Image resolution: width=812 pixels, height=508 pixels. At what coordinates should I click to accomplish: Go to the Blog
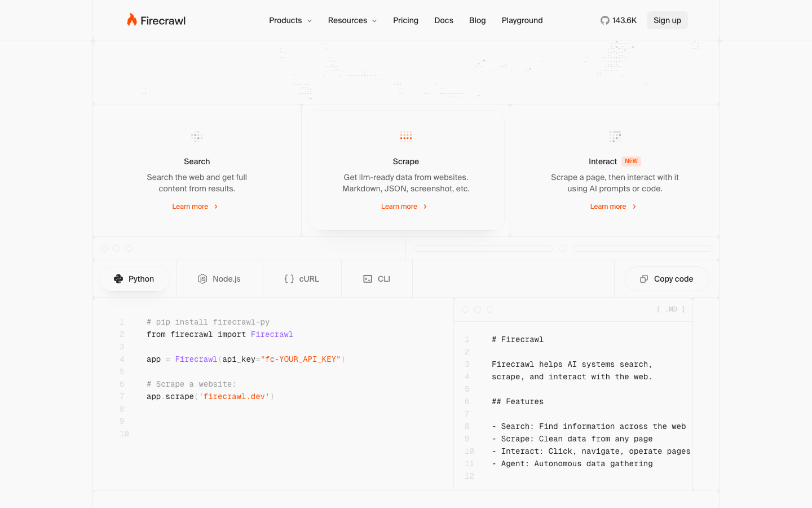(x=478, y=20)
